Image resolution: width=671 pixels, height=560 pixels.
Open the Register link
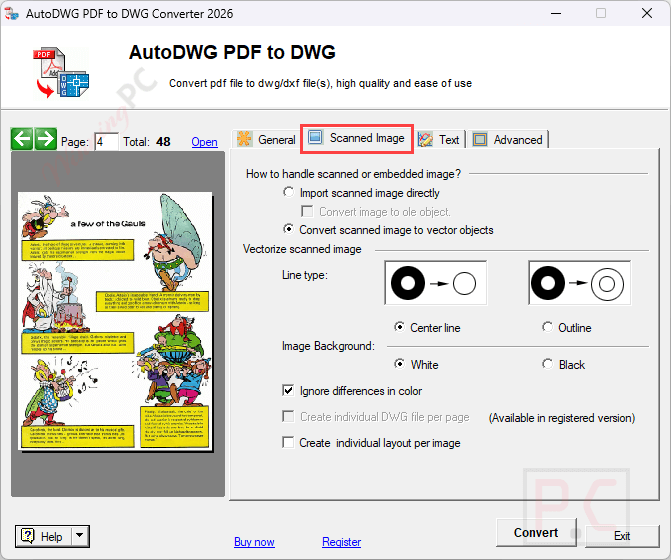341,542
